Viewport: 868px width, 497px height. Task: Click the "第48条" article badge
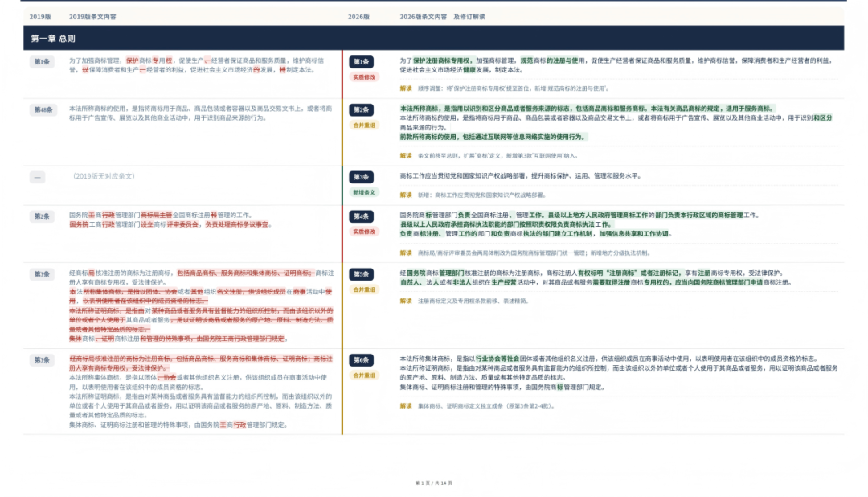[43, 109]
